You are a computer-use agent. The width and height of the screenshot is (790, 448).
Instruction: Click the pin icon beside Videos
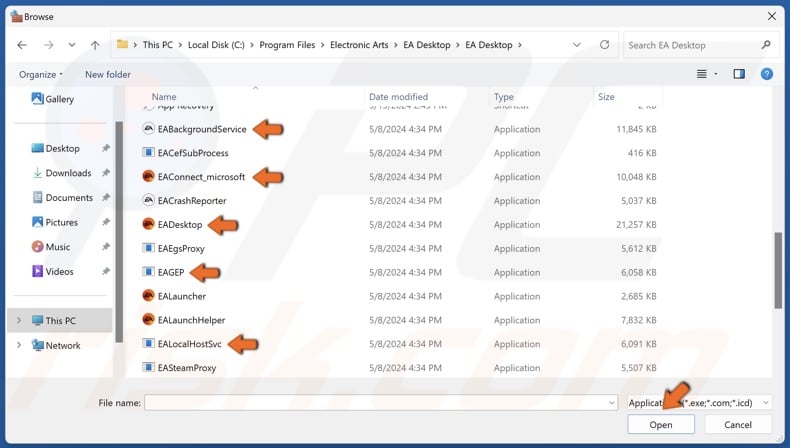point(106,272)
